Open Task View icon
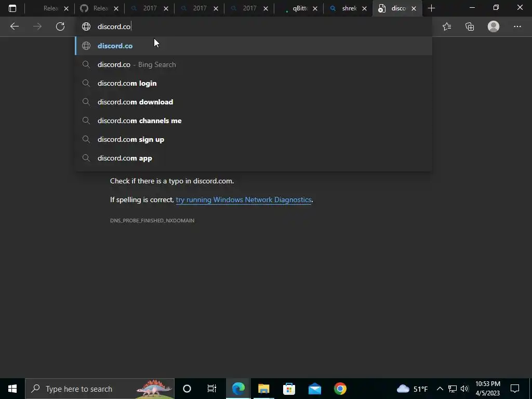The image size is (532, 399). (212, 389)
